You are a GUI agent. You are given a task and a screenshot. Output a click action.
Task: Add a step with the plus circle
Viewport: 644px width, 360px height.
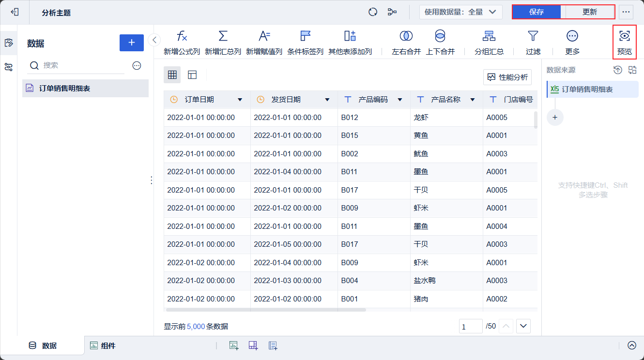555,117
